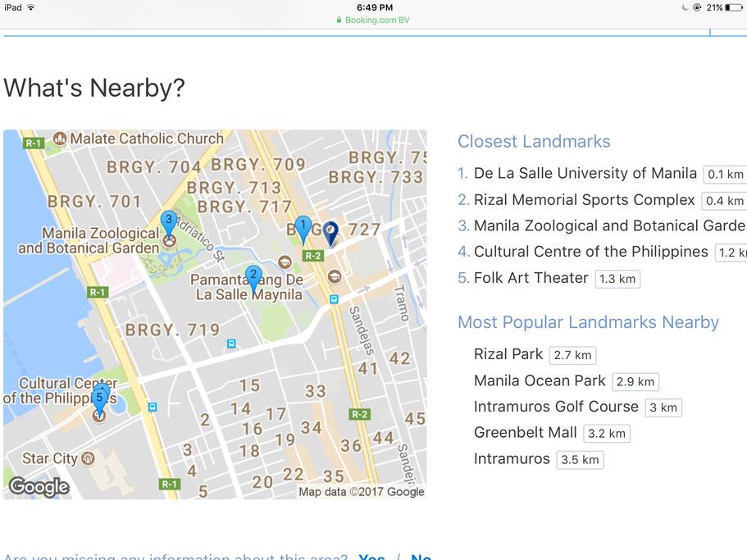
Task: Click the Malate Catholic Church map icon
Action: point(60,139)
